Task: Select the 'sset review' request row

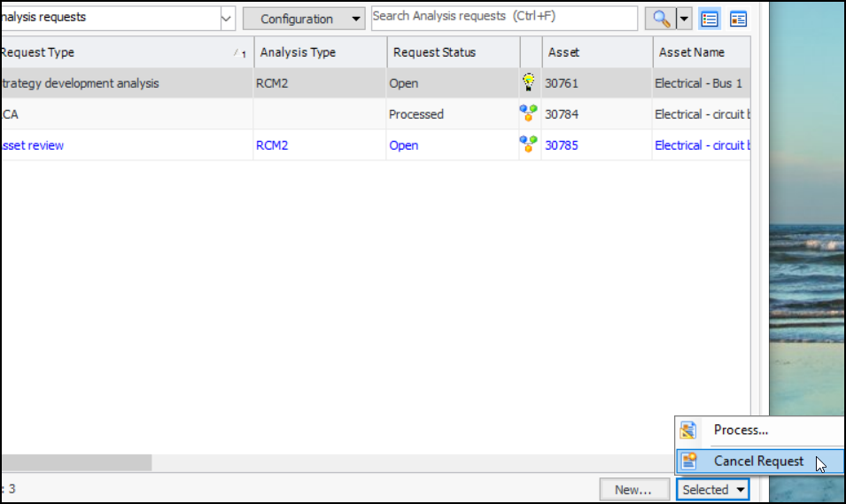Action: coord(376,145)
